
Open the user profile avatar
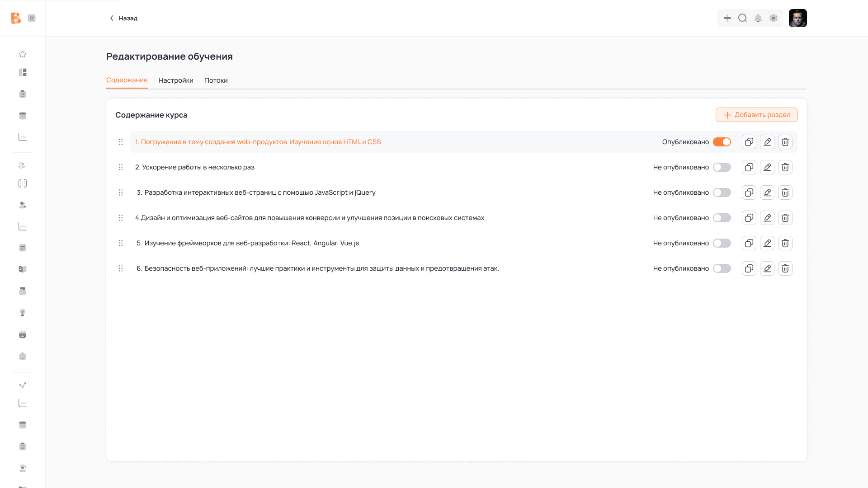[797, 18]
